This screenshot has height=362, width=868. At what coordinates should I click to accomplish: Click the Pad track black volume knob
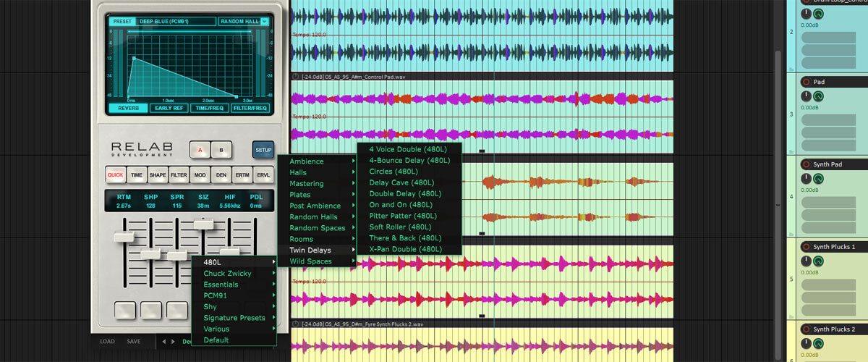[x=807, y=96]
